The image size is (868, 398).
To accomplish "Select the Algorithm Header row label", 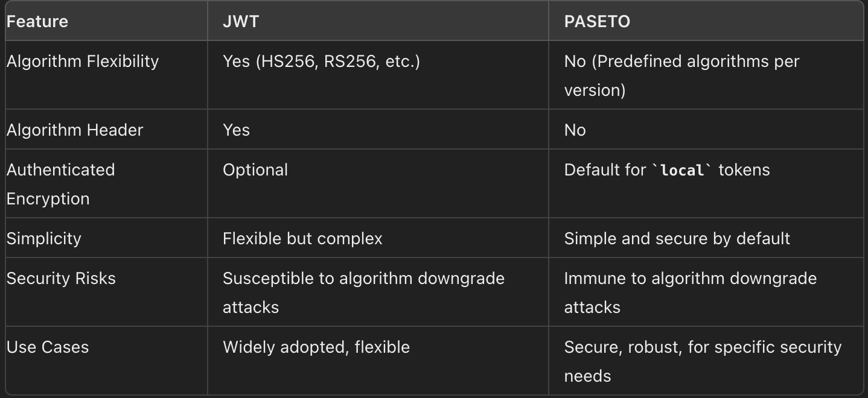I will (75, 130).
